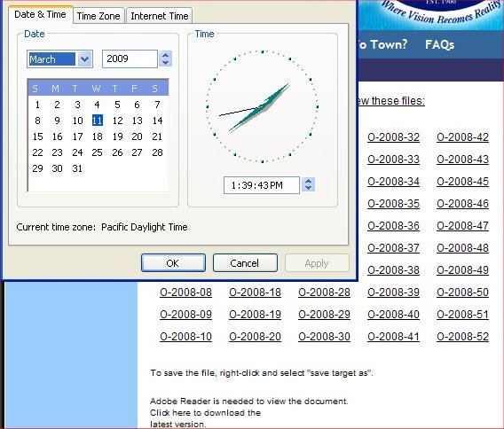This screenshot has width=504, height=429.
Task: Decrease the year 2009 with down arrow
Action: [166, 63]
